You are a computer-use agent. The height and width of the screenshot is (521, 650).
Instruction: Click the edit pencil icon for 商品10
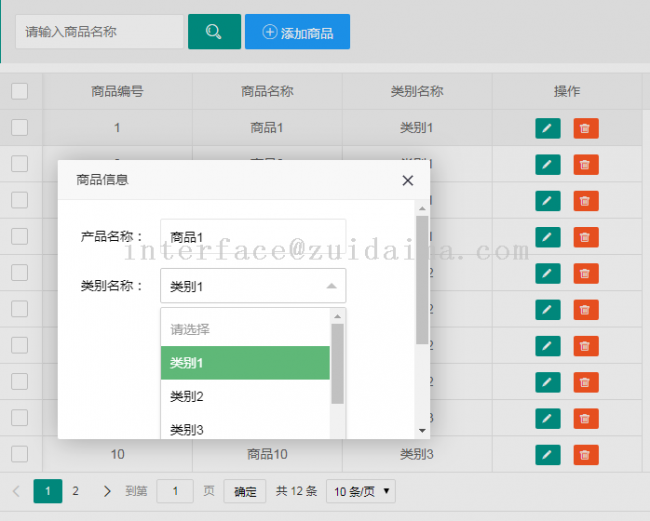point(547,455)
